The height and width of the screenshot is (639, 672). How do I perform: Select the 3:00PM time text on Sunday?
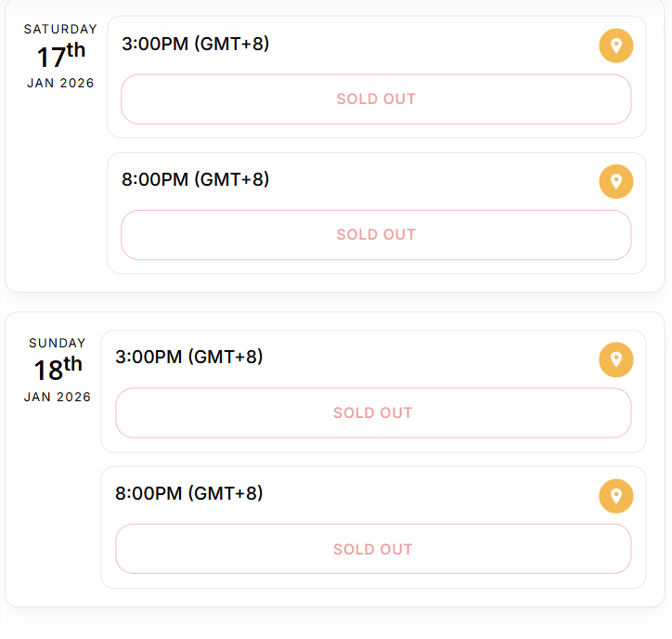(149, 357)
